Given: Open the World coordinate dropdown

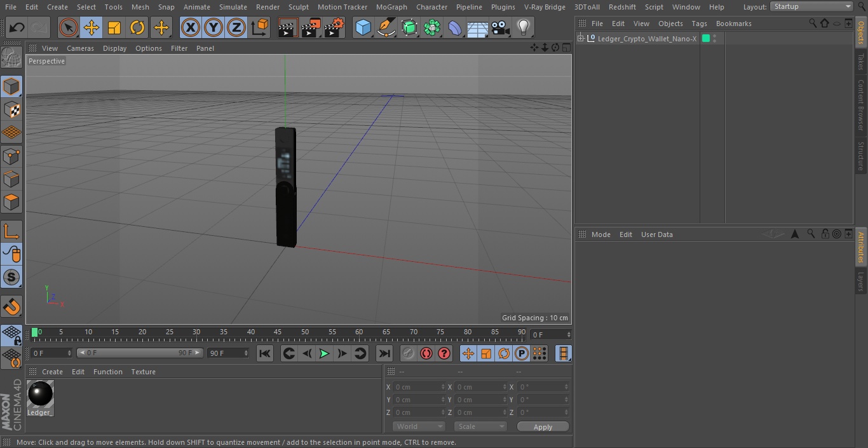Looking at the screenshot, I should pos(418,426).
